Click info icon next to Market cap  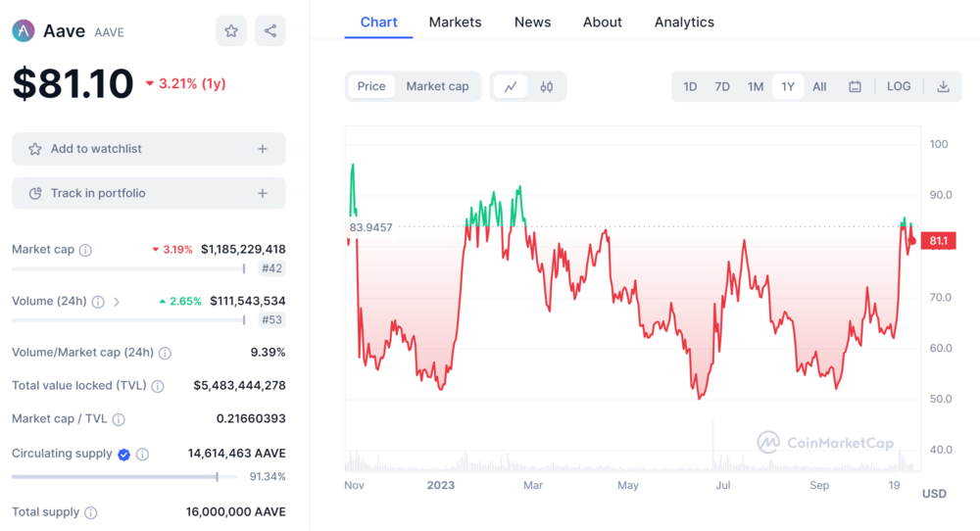coord(85,250)
